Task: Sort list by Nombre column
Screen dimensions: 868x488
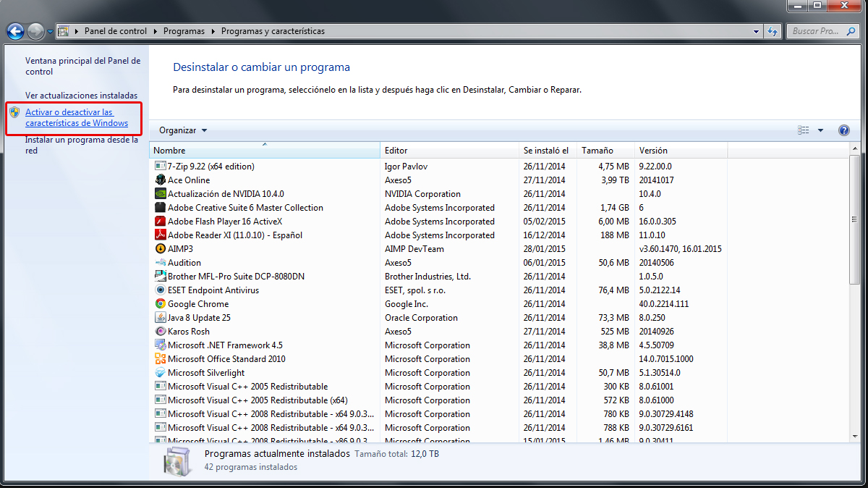Action: 265,151
